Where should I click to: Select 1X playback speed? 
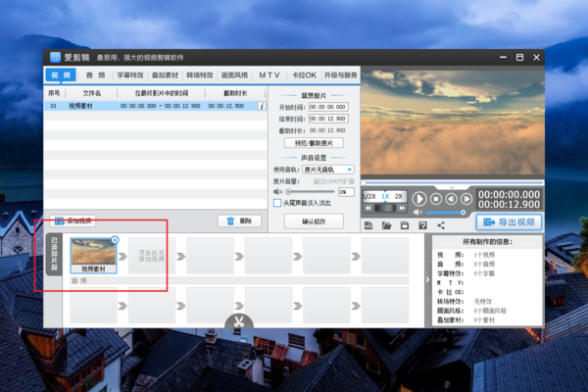(x=385, y=196)
